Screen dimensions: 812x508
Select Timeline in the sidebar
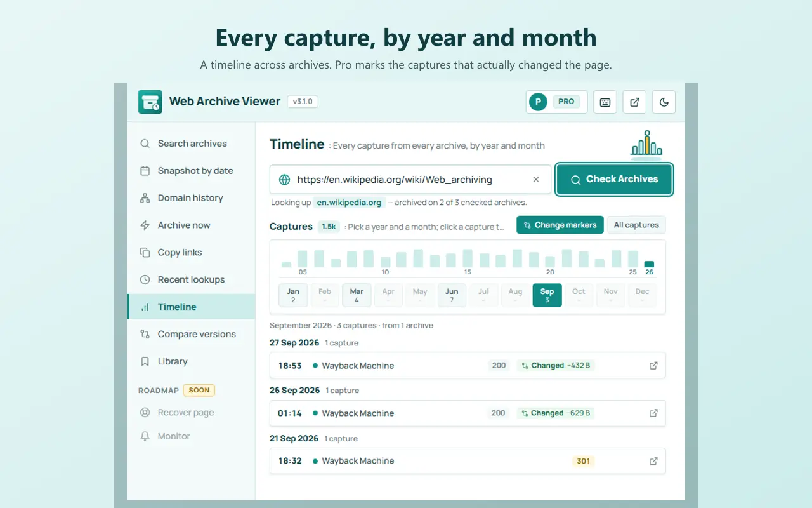[191, 307]
